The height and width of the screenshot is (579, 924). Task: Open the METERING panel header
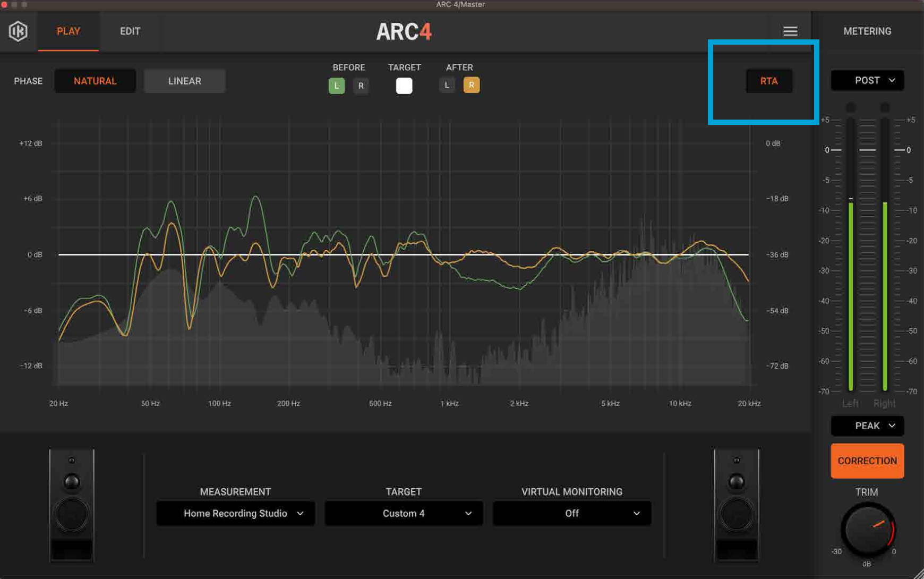(867, 31)
